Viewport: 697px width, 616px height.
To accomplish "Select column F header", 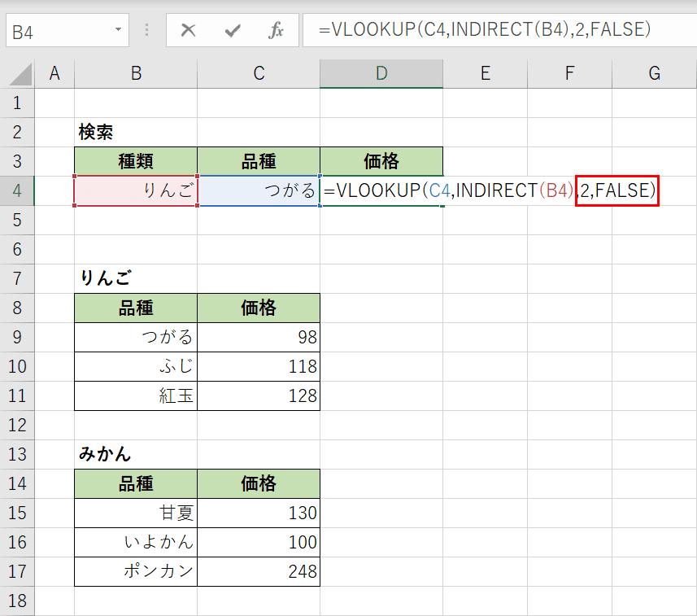I will [x=569, y=73].
